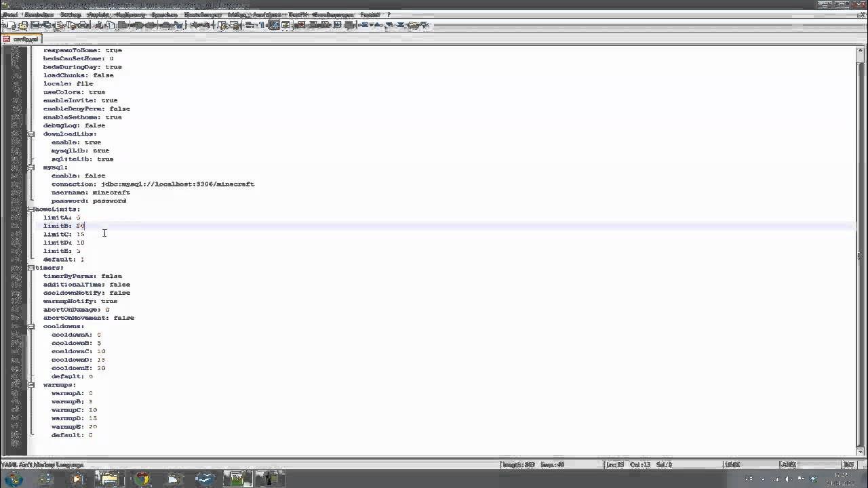Screen dimensions: 868x488
Task: Click the Save file toolbar icon
Action: pyautogui.click(x=35, y=25)
